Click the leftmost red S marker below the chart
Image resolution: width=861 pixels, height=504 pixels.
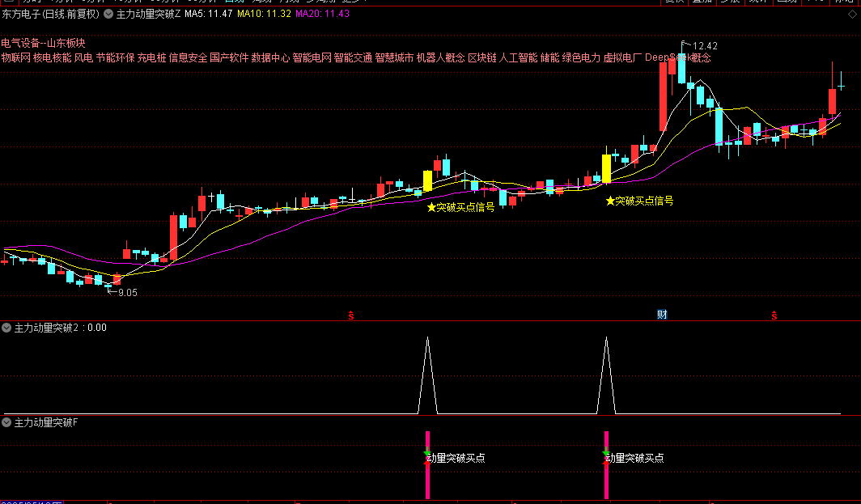351,316
